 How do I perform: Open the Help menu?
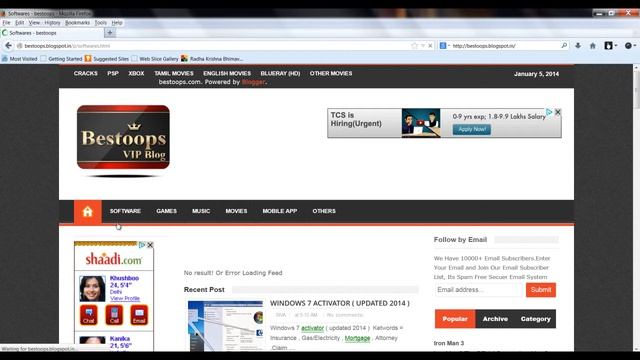[117, 23]
